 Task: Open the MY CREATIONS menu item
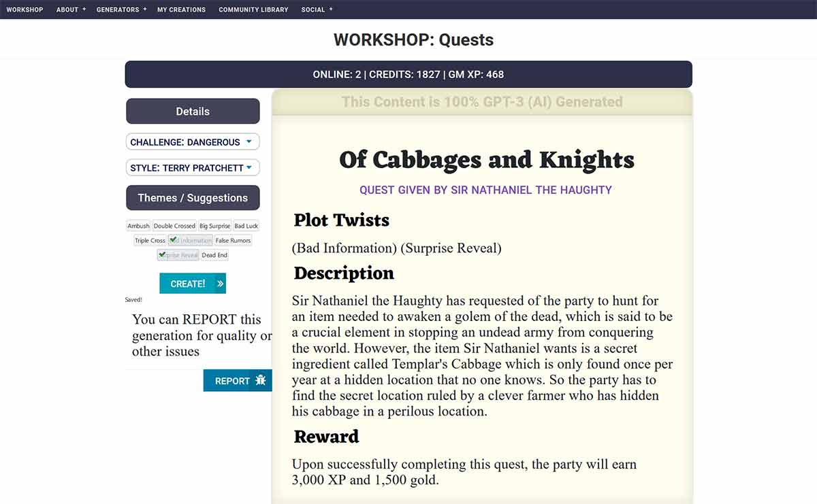pos(181,10)
